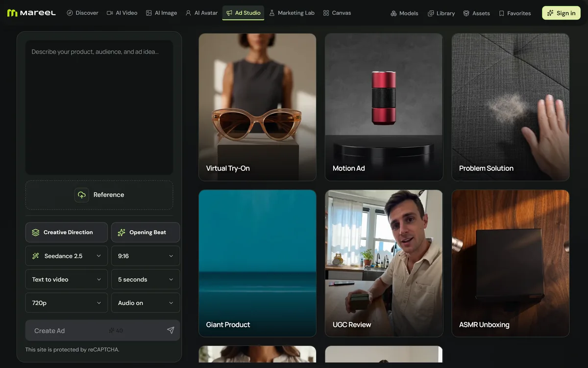Click the send arrow icon in Create Ad
This screenshot has width=588, height=368.
[171, 330]
